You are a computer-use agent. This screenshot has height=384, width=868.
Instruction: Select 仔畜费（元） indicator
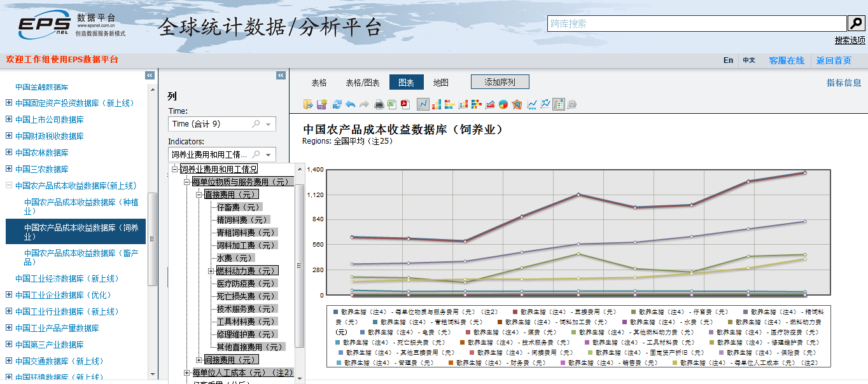coord(239,207)
